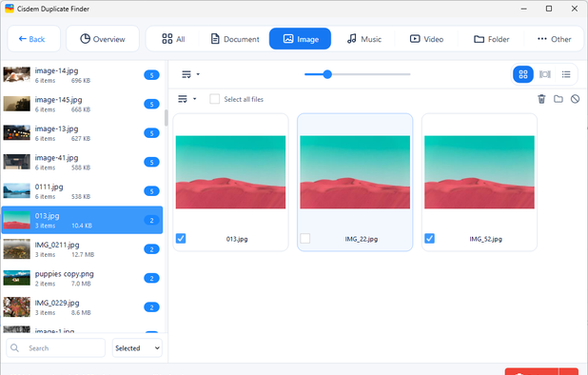Viewport: 588px width, 375px height.
Task: Uncheck the 013.jpg checkbox
Action: click(x=181, y=239)
